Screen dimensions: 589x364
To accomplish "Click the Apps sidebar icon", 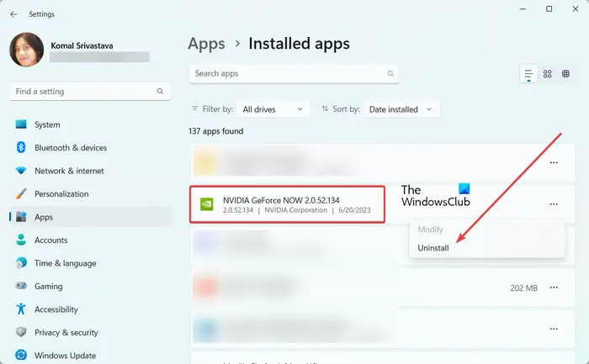I will [x=21, y=217].
